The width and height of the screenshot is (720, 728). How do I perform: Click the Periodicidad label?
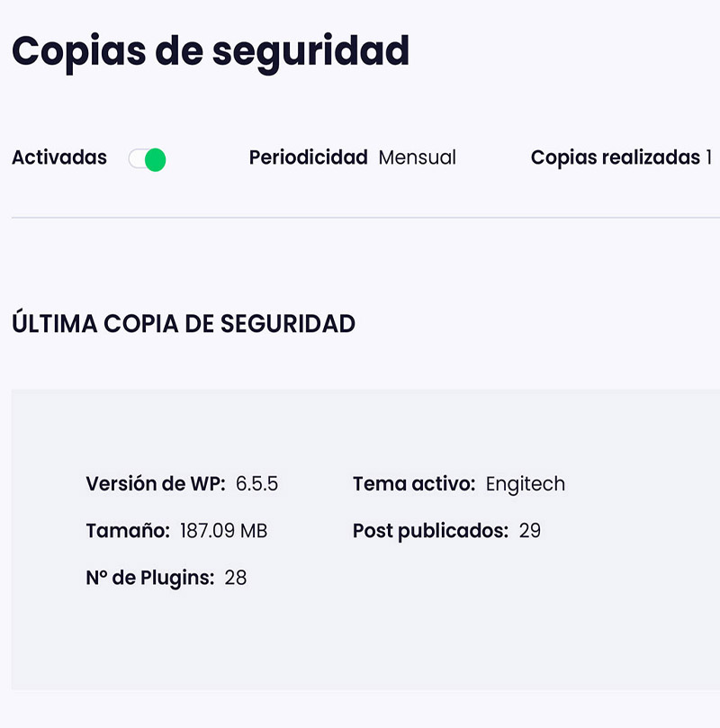click(308, 157)
